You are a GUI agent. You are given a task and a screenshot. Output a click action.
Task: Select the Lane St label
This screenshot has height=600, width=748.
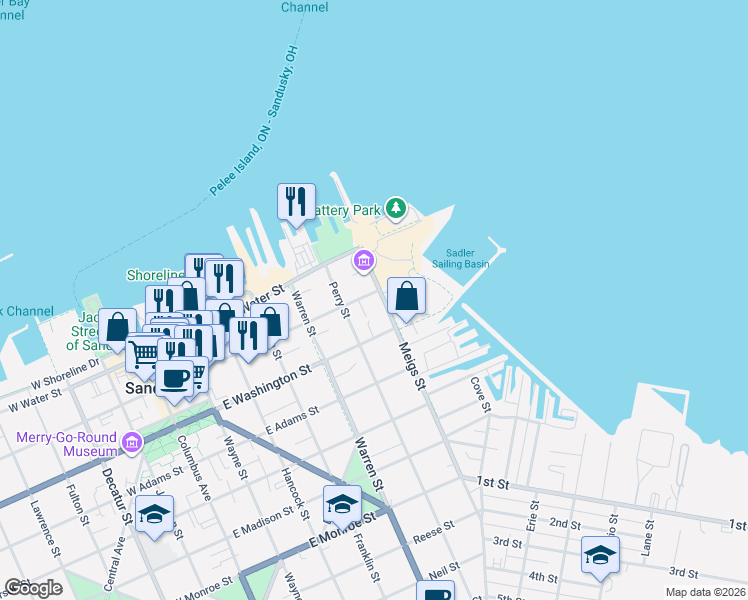pyautogui.click(x=648, y=538)
